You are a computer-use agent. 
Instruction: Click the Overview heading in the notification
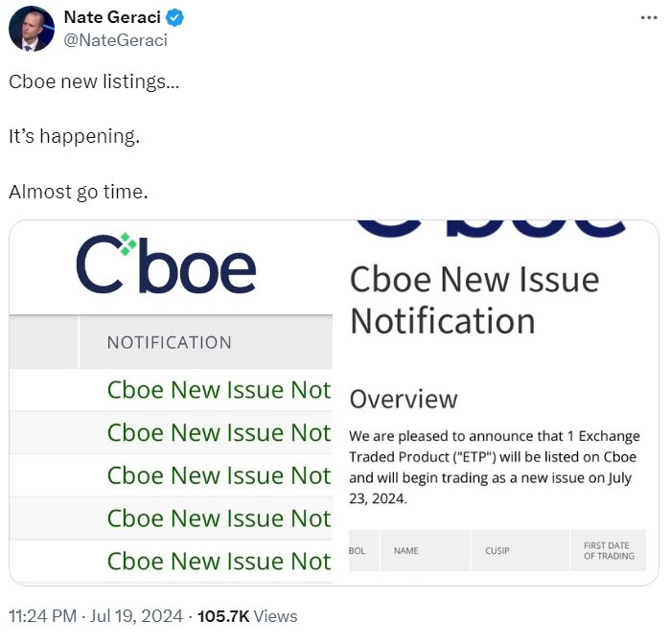tap(404, 399)
